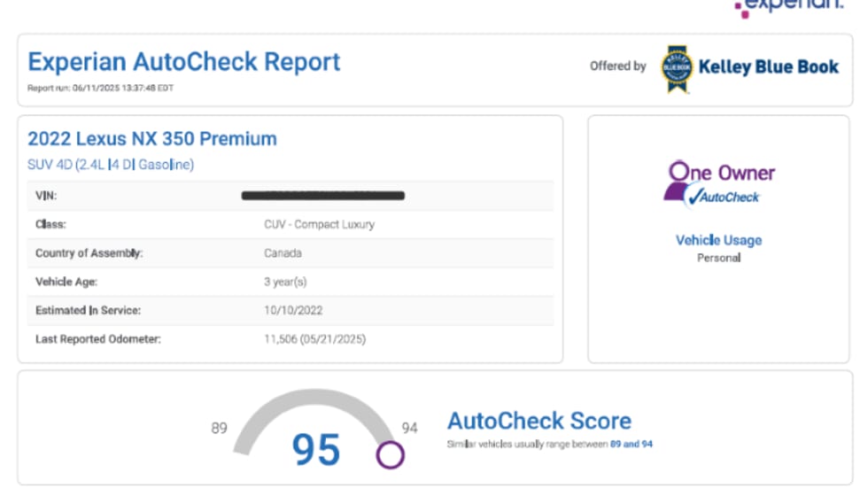Click the 'Estimated In Service:' label
This screenshot has height=489, width=868.
(88, 310)
